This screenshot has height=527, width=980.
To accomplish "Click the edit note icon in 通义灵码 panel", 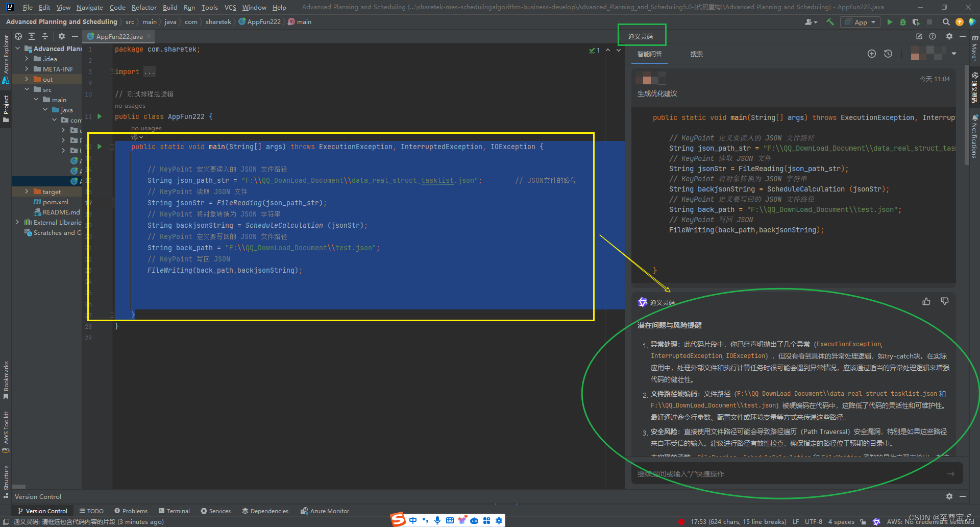I will point(919,36).
